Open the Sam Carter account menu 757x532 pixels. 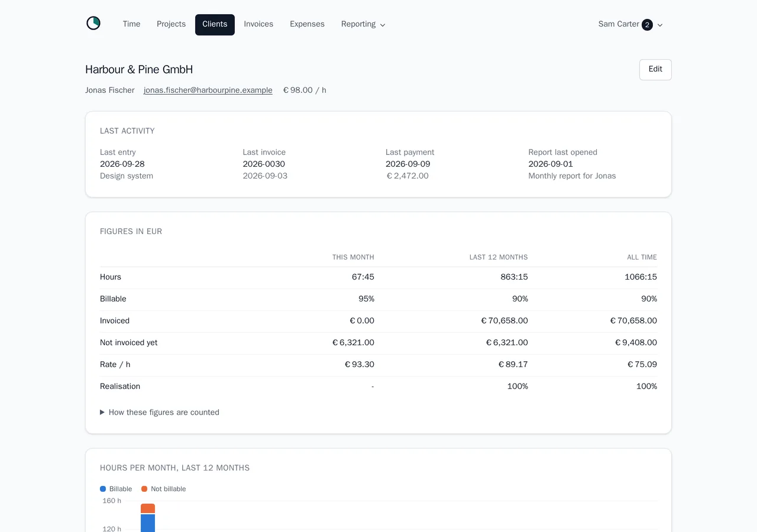click(x=630, y=24)
